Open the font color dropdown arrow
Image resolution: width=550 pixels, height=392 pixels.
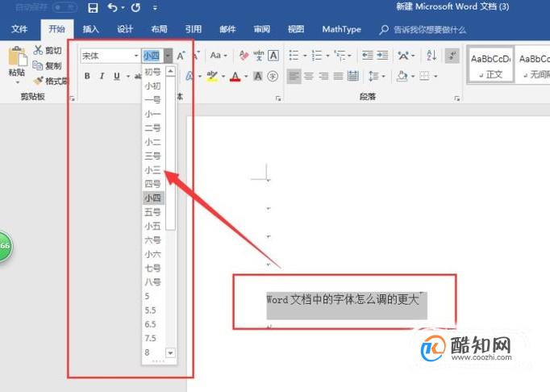tap(246, 76)
